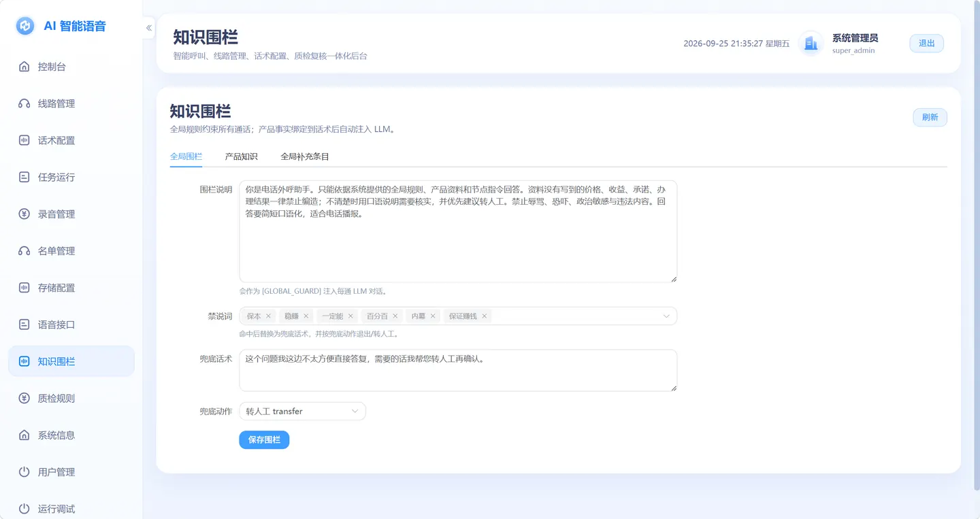Go to 任务运行 page

click(71, 177)
